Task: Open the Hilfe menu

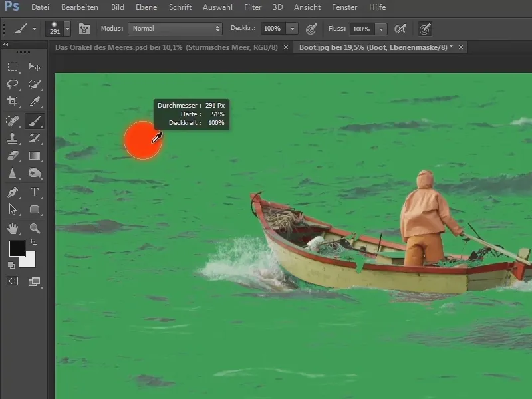Action: click(x=377, y=7)
